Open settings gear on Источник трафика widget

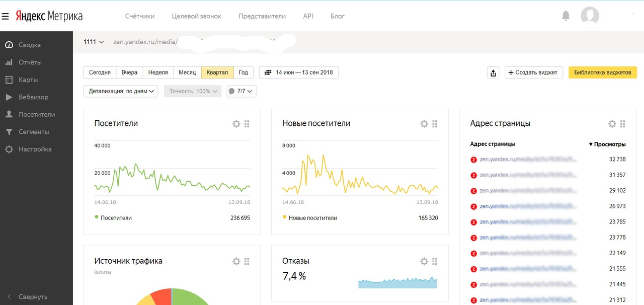click(236, 261)
